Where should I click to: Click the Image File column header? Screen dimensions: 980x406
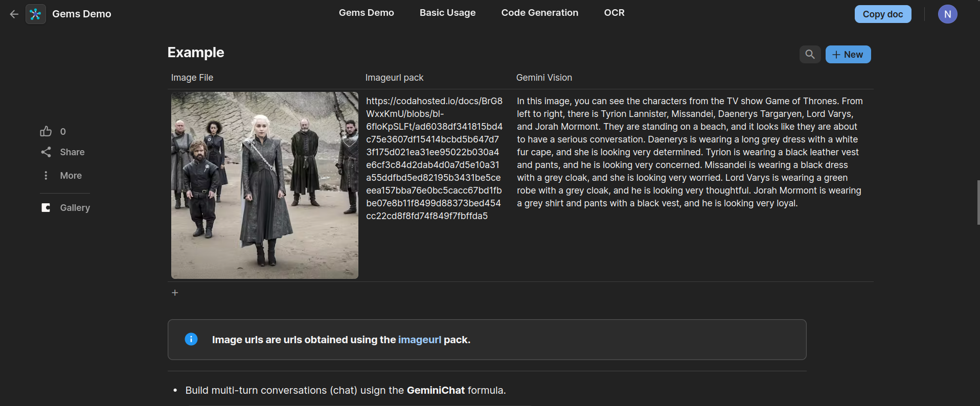click(192, 78)
